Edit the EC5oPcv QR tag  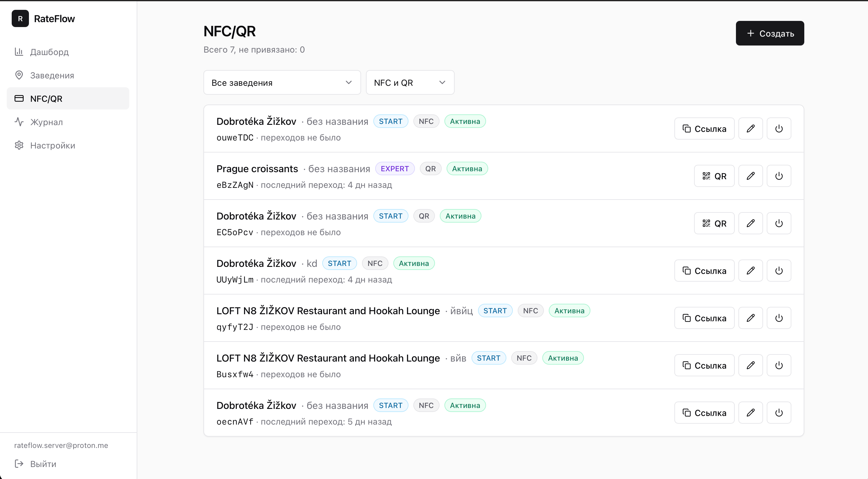[750, 223]
